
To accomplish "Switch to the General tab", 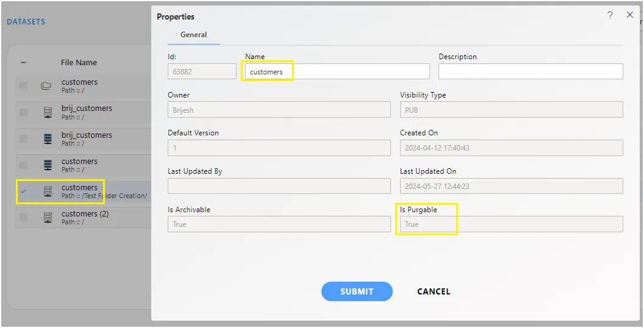I will (x=193, y=35).
